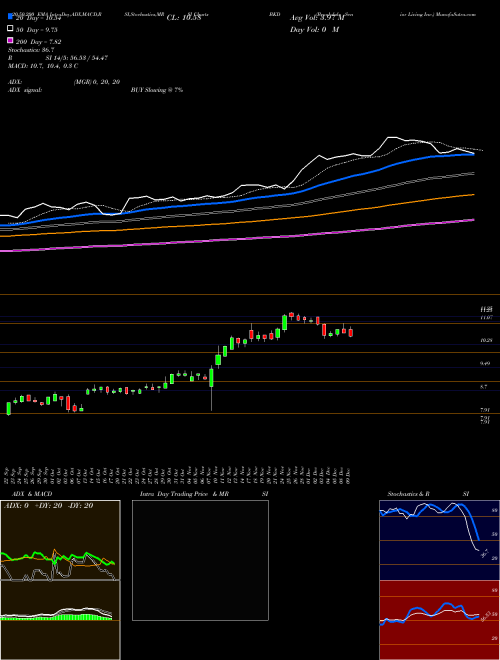Click the 'Day Vol: 0 M' label
Screen dimensions: 500x660
tap(314, 30)
